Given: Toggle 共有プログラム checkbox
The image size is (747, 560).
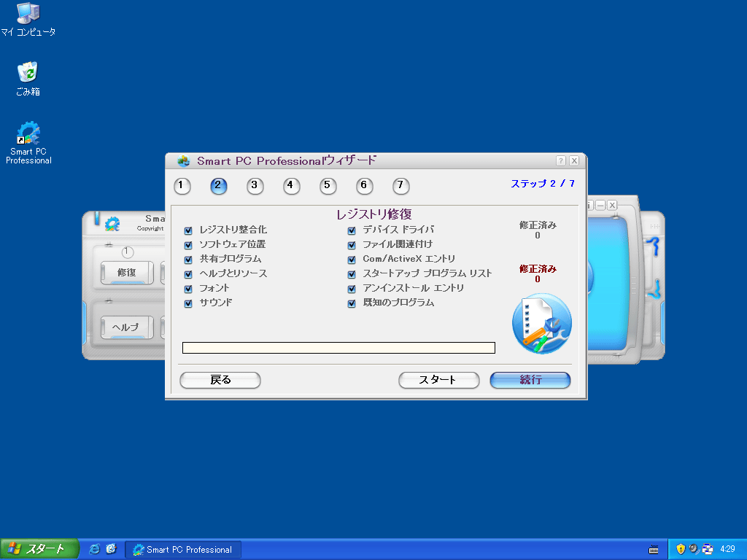Looking at the screenshot, I should pyautogui.click(x=188, y=260).
